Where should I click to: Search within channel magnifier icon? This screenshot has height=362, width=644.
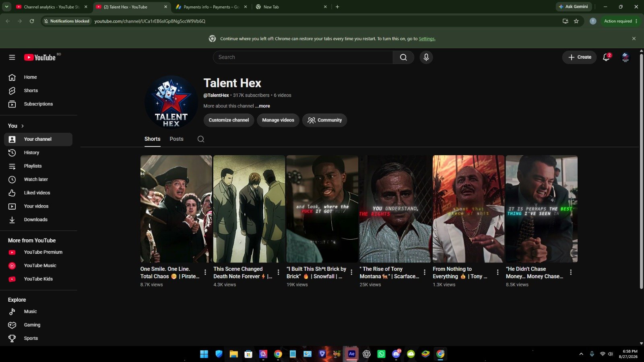(x=201, y=139)
